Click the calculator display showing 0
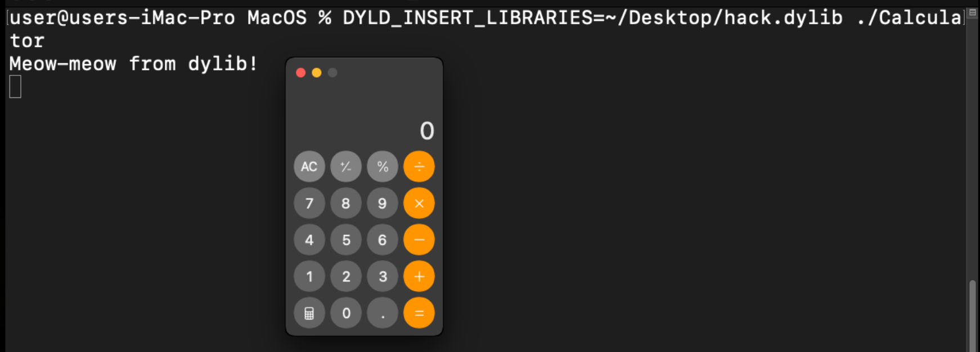 point(364,131)
